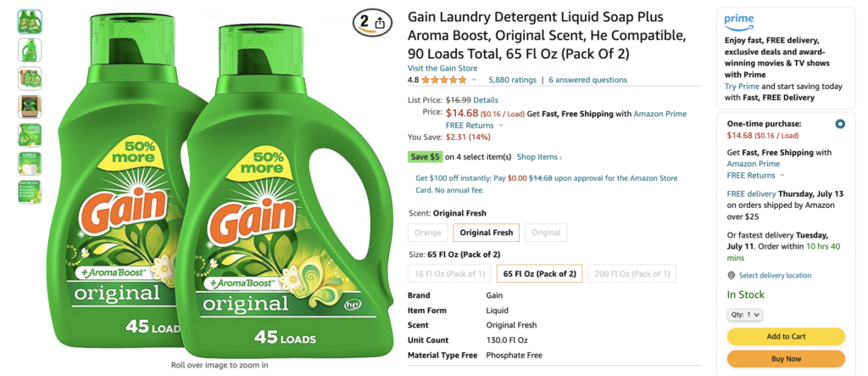Viewport: 868px width, 376px height.
Task: Select the first product image thumbnail
Action: click(x=30, y=21)
